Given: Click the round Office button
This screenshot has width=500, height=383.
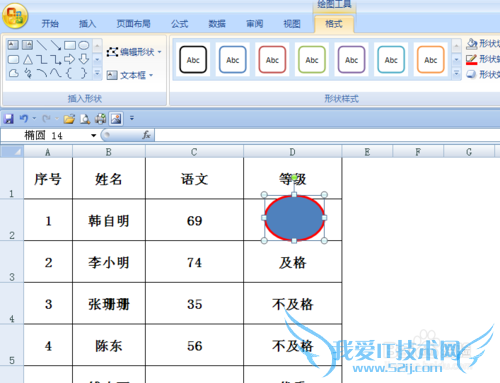Looking at the screenshot, I should coord(15,15).
